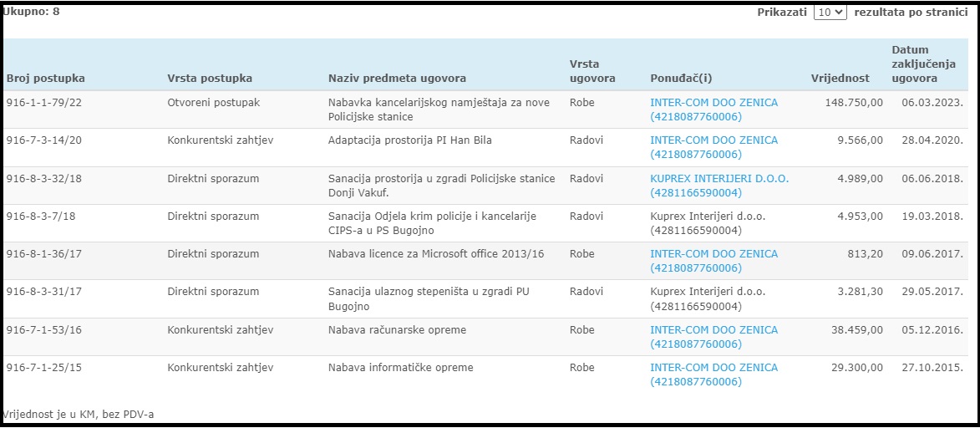Sort by Vrijednost column header
The image size is (980, 428).
840,79
